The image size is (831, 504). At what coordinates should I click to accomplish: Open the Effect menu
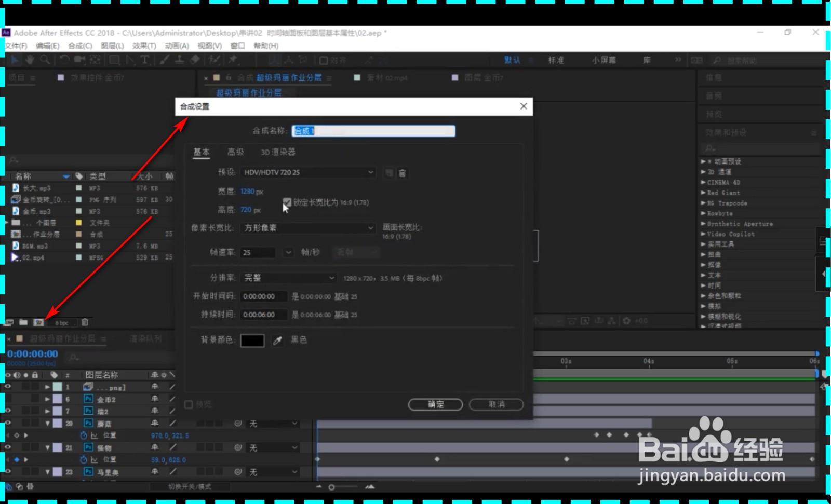(144, 46)
